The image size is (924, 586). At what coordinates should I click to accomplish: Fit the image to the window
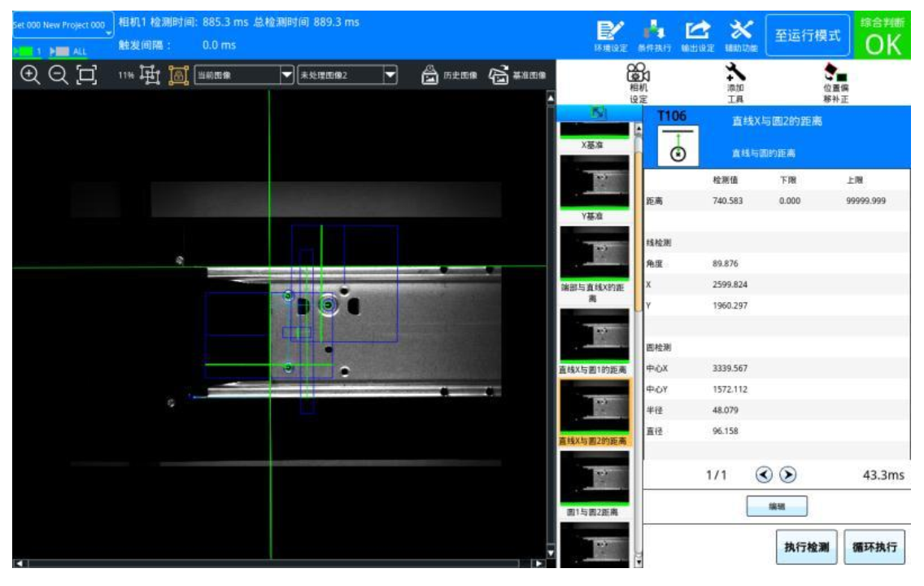[x=85, y=76]
